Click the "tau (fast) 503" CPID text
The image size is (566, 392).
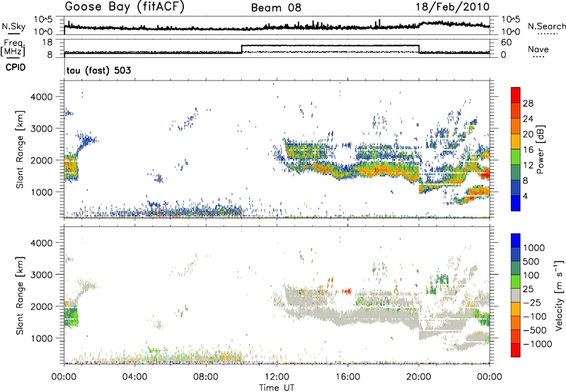tap(98, 70)
